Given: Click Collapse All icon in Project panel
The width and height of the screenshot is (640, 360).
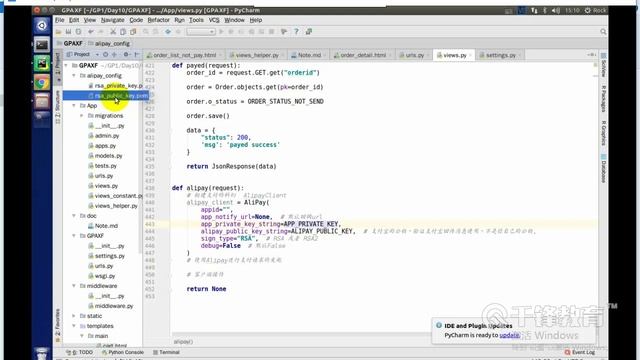Looking at the screenshot, I should pyautogui.click(x=114, y=54).
